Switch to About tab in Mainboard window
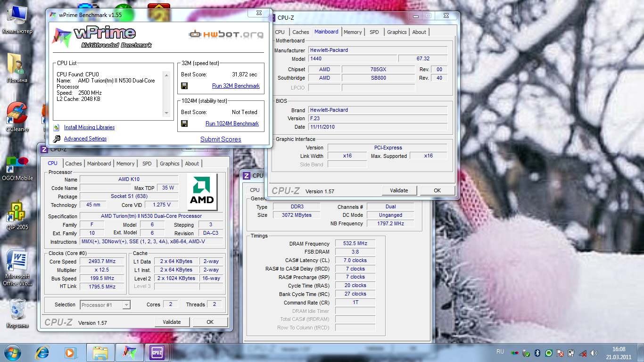This screenshot has width=644, height=362. (419, 32)
